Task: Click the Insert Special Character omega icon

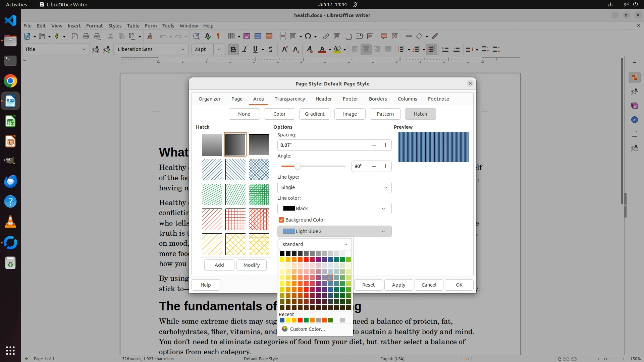Action: [x=308, y=37]
